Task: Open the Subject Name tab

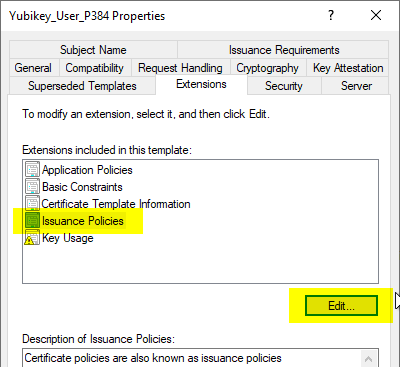Action: click(x=93, y=50)
